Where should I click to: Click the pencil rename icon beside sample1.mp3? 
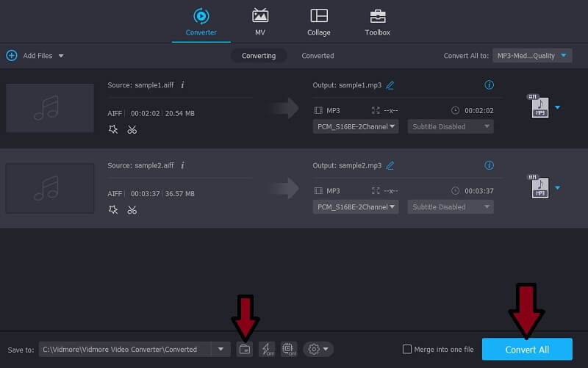click(390, 85)
